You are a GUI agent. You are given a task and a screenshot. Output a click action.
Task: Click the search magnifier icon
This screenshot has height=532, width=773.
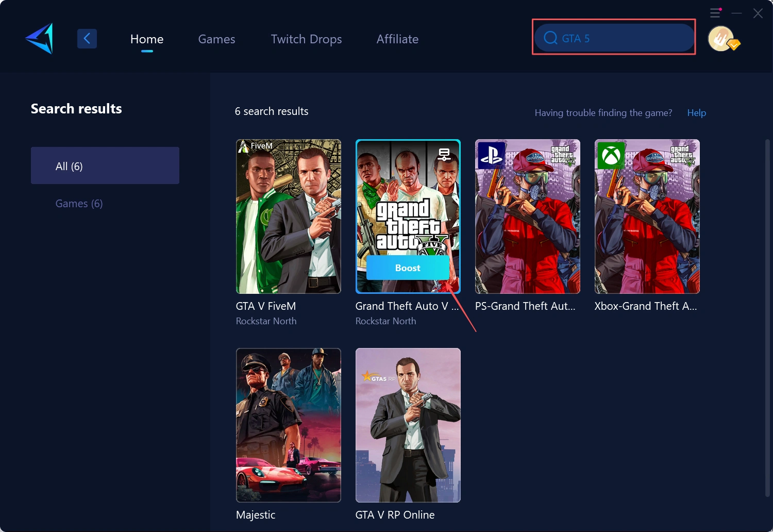[550, 38]
